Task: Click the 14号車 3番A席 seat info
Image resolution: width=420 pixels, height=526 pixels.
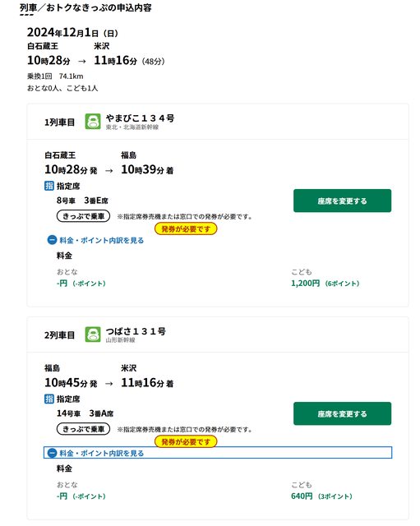Action: click(x=85, y=413)
